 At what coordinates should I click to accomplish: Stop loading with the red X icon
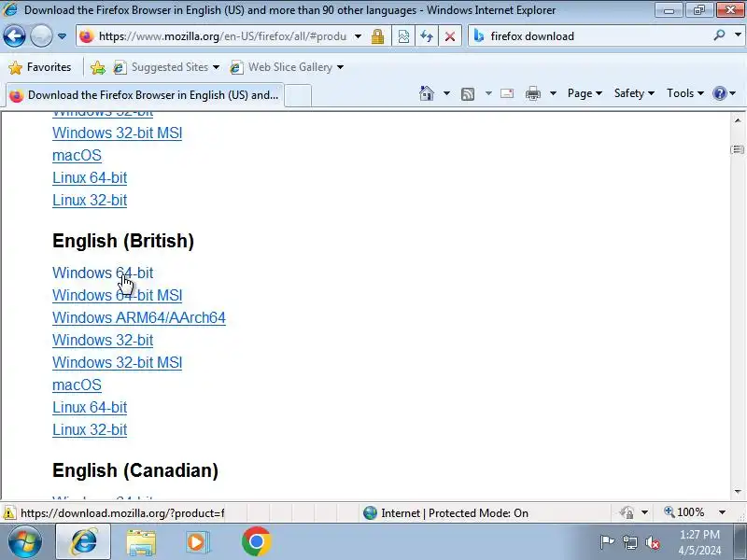coord(450,36)
